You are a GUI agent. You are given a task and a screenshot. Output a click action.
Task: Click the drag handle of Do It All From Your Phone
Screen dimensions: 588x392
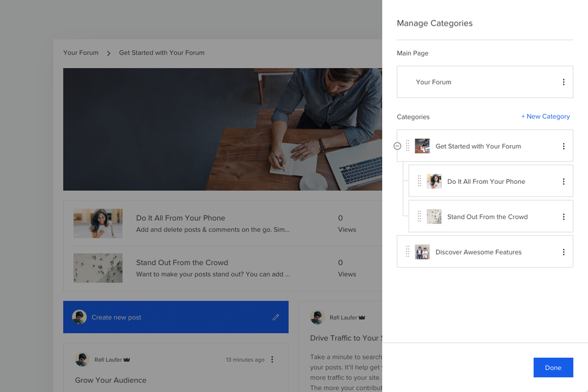click(x=418, y=181)
